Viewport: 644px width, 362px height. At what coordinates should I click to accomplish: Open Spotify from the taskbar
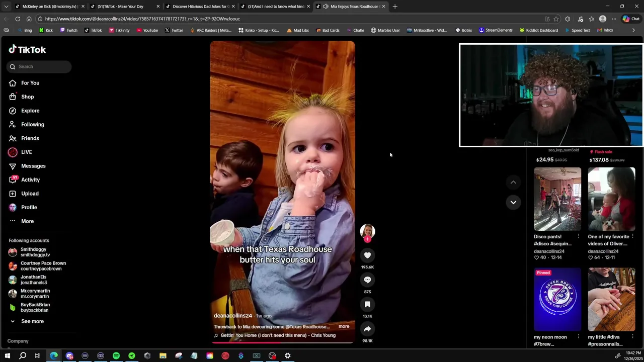[116, 356]
